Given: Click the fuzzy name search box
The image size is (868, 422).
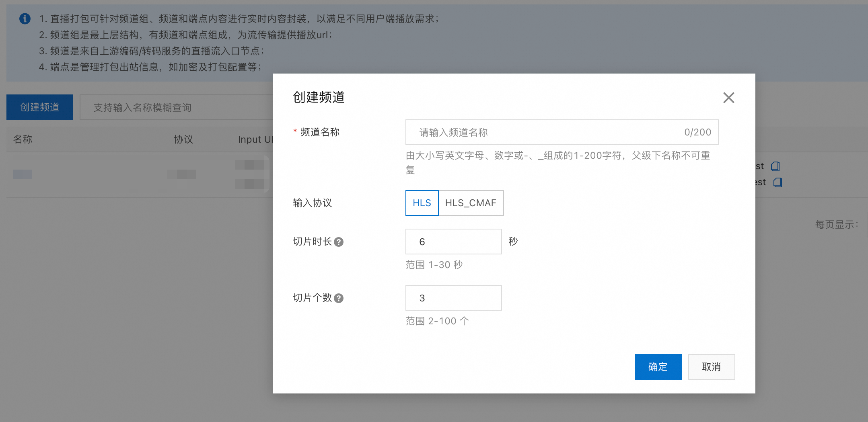Looking at the screenshot, I should click(176, 107).
